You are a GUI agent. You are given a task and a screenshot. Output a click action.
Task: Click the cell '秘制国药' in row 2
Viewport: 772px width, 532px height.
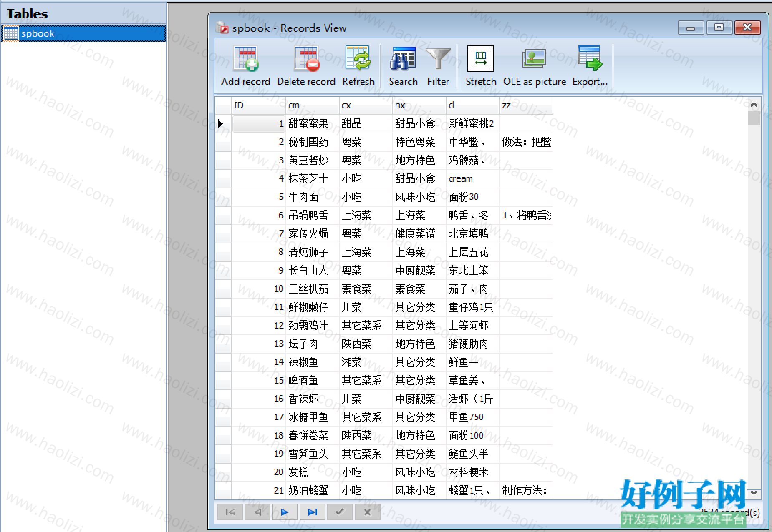coord(313,142)
